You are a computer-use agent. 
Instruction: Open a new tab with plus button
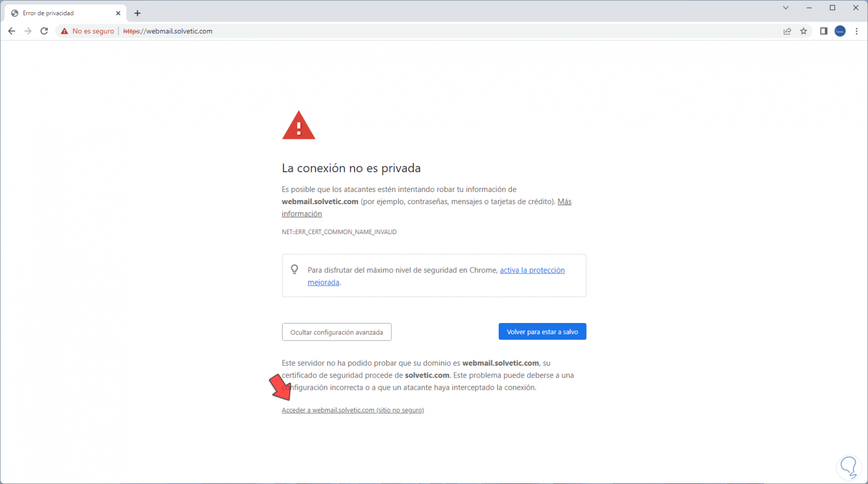[137, 13]
